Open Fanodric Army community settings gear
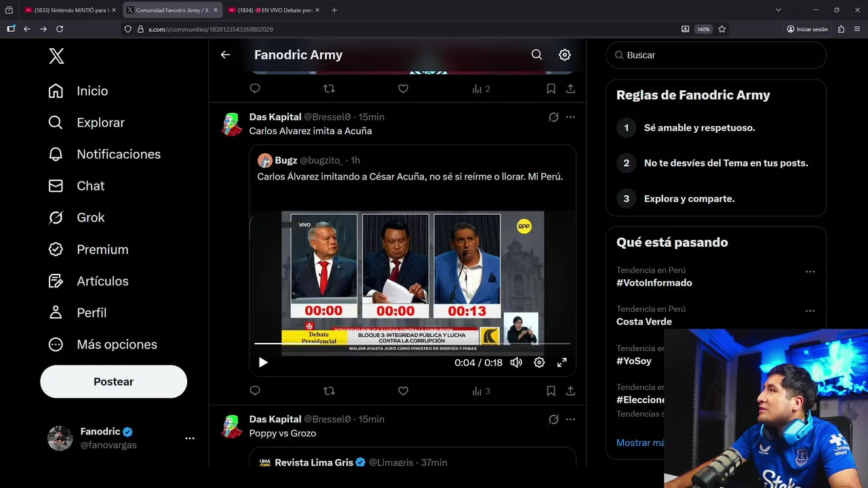 pos(565,55)
